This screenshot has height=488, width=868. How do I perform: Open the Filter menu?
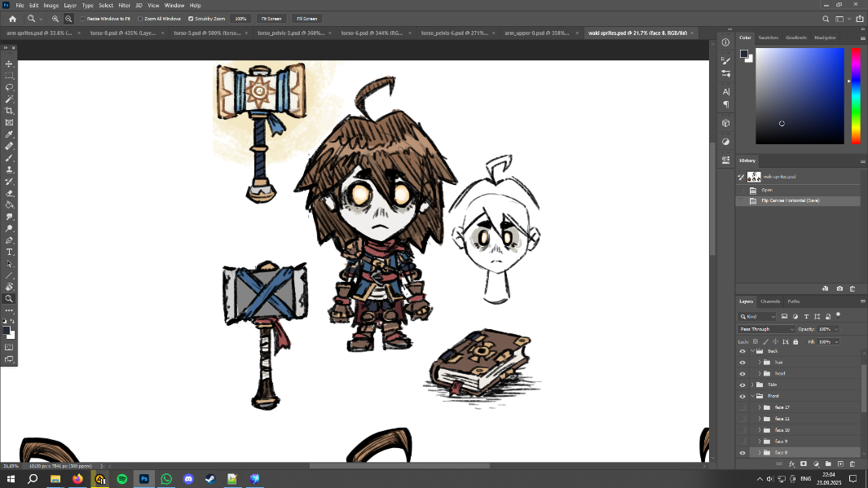click(124, 5)
